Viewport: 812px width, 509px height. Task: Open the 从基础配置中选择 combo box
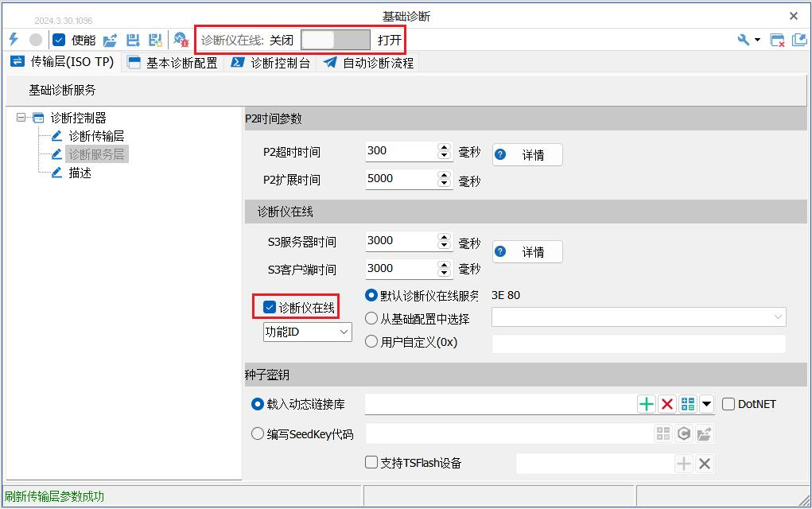[x=639, y=317]
